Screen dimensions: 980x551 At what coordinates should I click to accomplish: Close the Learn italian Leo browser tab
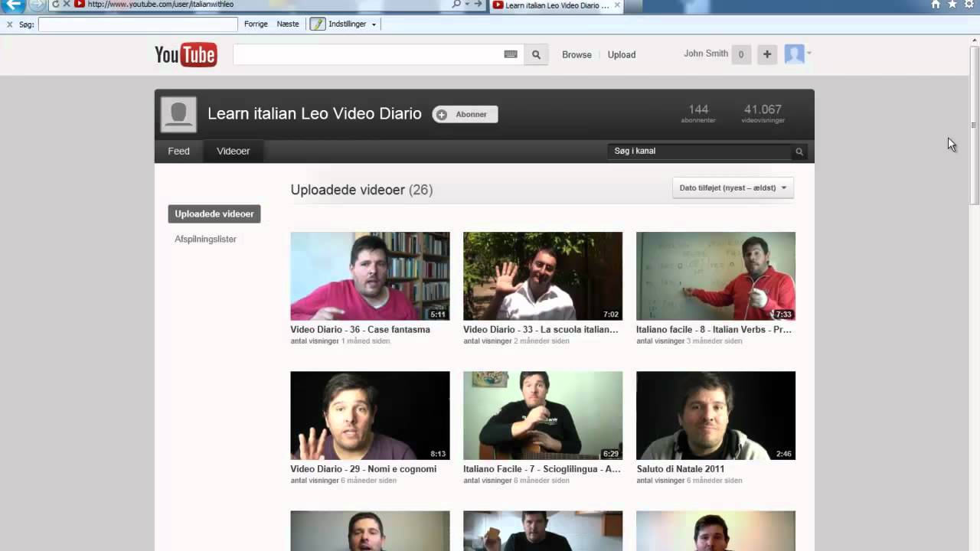tap(618, 5)
